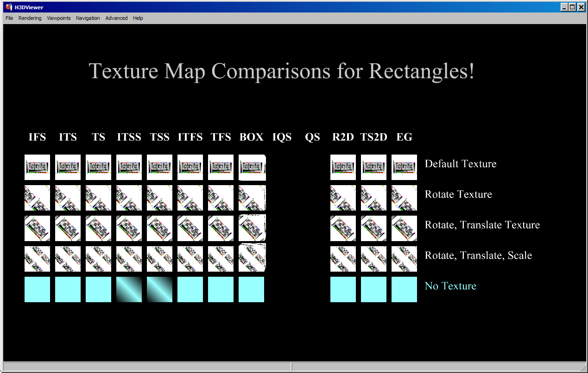
Task: Open the Help menu
Action: 138,18
